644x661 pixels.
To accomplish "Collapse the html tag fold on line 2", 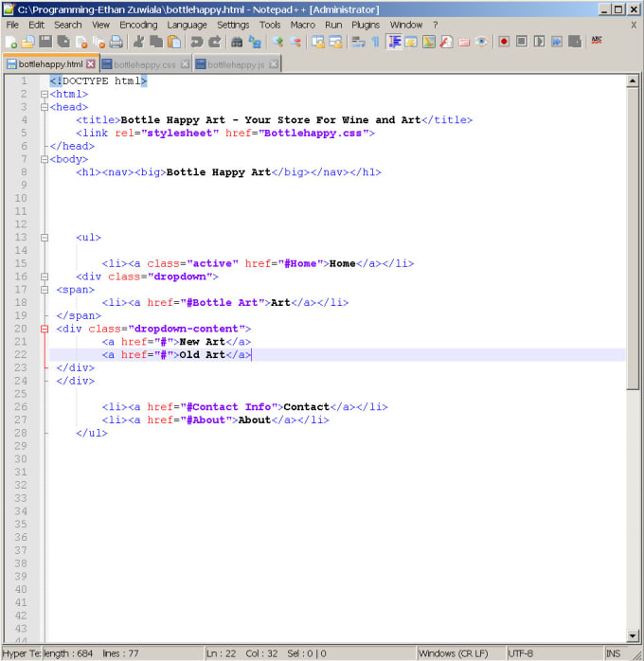I will pyautogui.click(x=45, y=95).
